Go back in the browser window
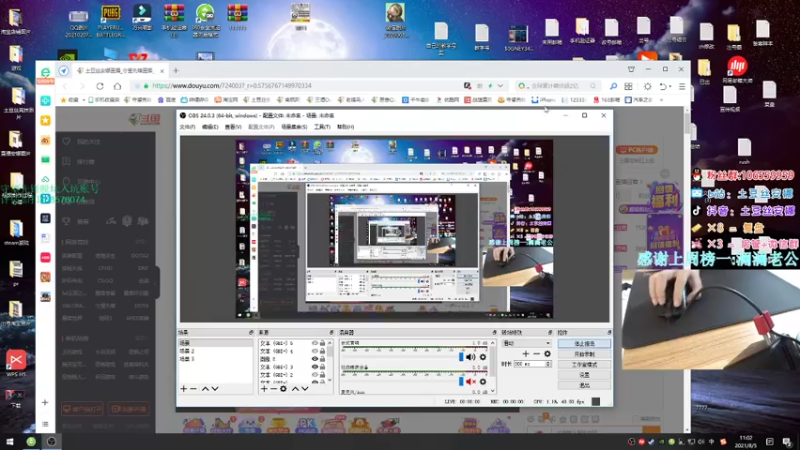800x450 pixels. [x=65, y=86]
